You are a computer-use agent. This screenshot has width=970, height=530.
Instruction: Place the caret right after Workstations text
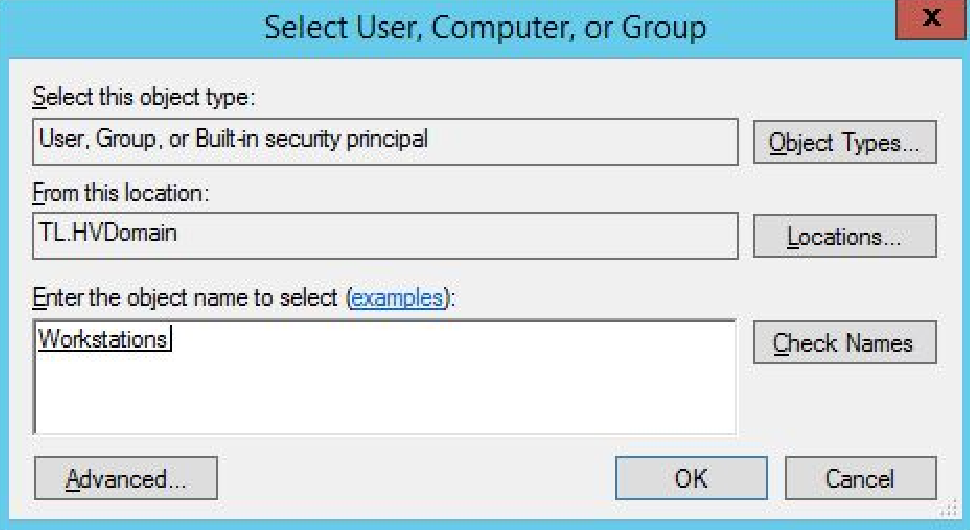(x=172, y=340)
